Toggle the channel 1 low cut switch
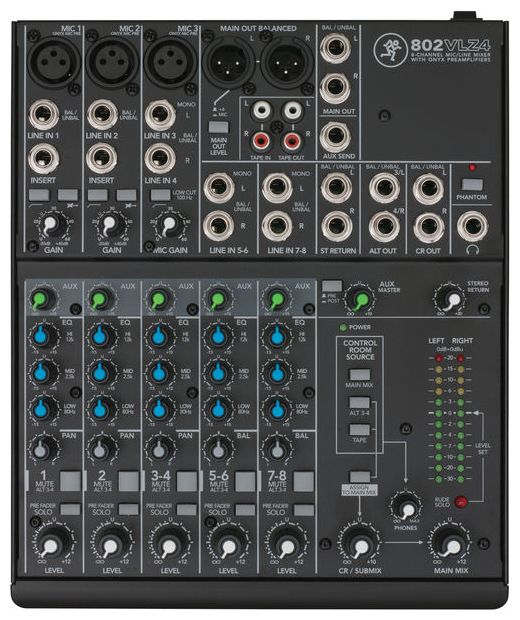Screen dimensions: 520x620 click(x=39, y=195)
